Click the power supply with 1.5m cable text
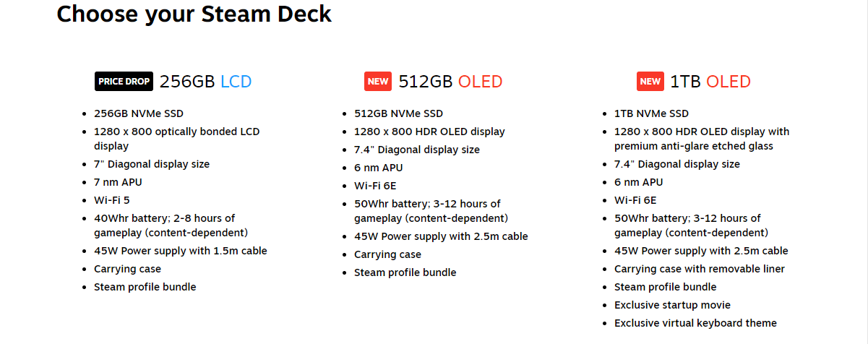 click(180, 251)
